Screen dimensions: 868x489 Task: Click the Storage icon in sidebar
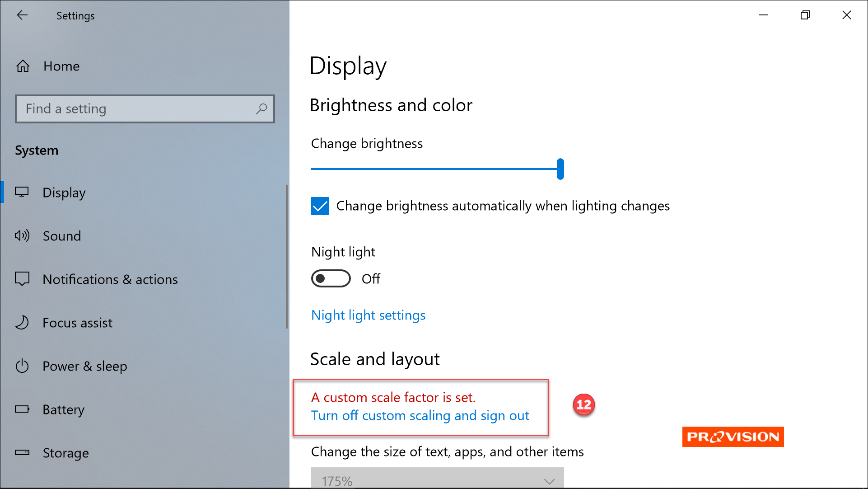click(22, 452)
